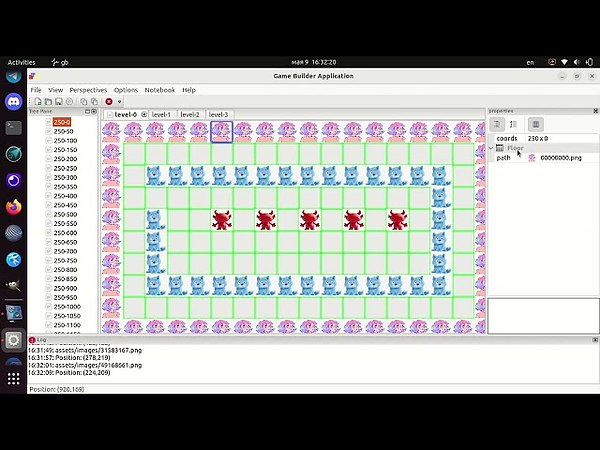Viewport: 600px width, 450px height.
Task: Open the File menu
Action: click(x=36, y=90)
